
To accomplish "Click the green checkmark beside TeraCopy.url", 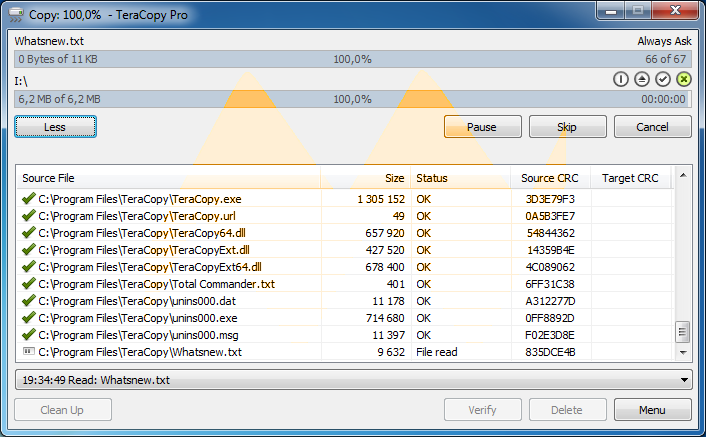I will click(28, 216).
